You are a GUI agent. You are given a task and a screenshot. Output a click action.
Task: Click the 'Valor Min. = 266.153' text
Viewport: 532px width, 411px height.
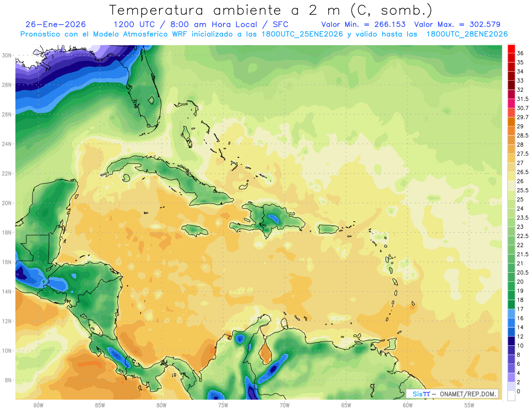tap(364, 24)
